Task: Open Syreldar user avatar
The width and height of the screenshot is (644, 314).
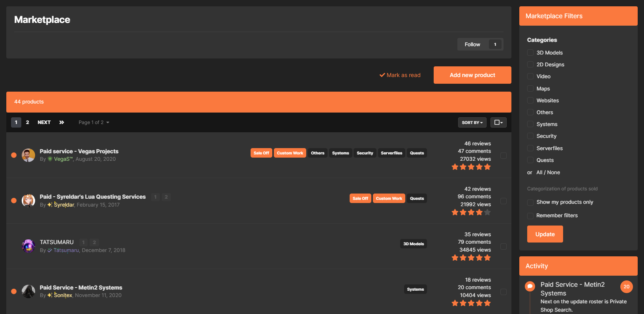Action: click(28, 201)
